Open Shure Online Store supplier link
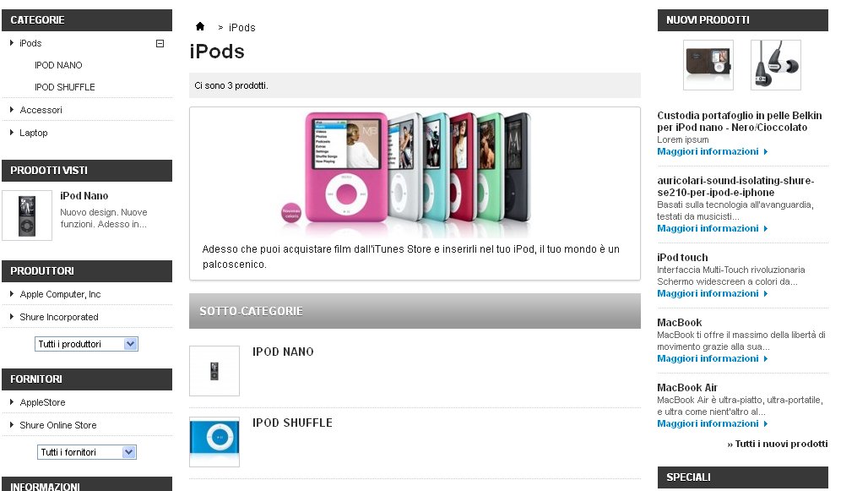 tap(58, 425)
